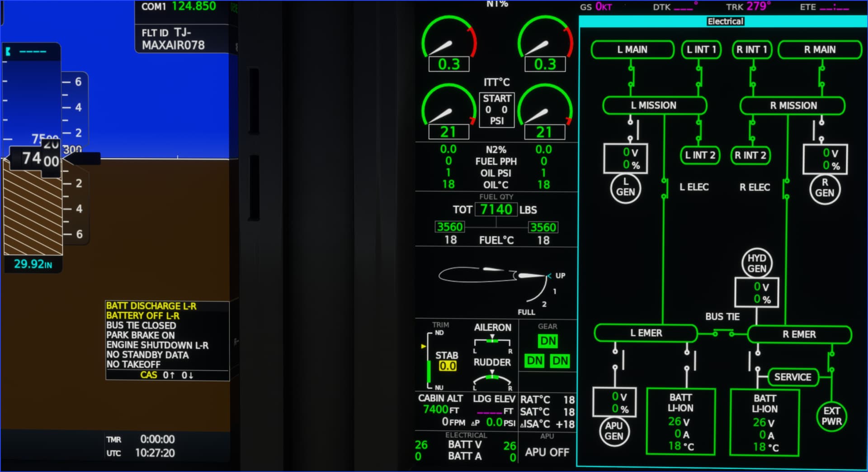Click the COM1 frequency 124.850

194,6
